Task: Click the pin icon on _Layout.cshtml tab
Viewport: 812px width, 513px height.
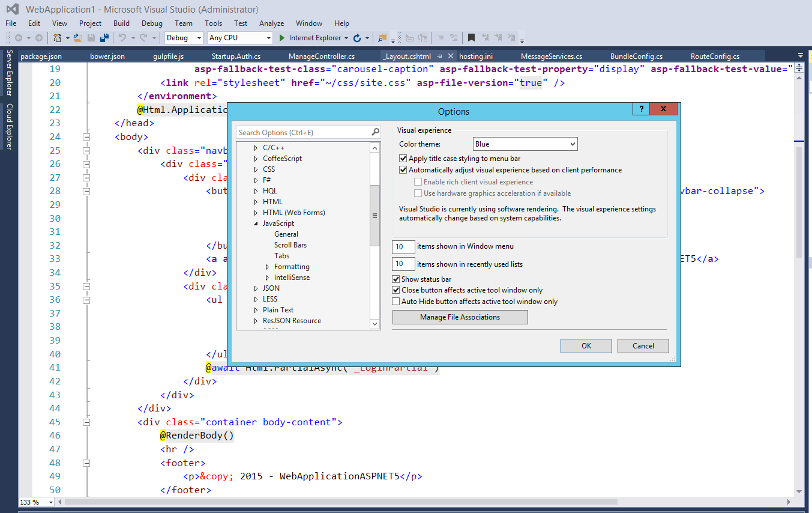Action: click(439, 56)
